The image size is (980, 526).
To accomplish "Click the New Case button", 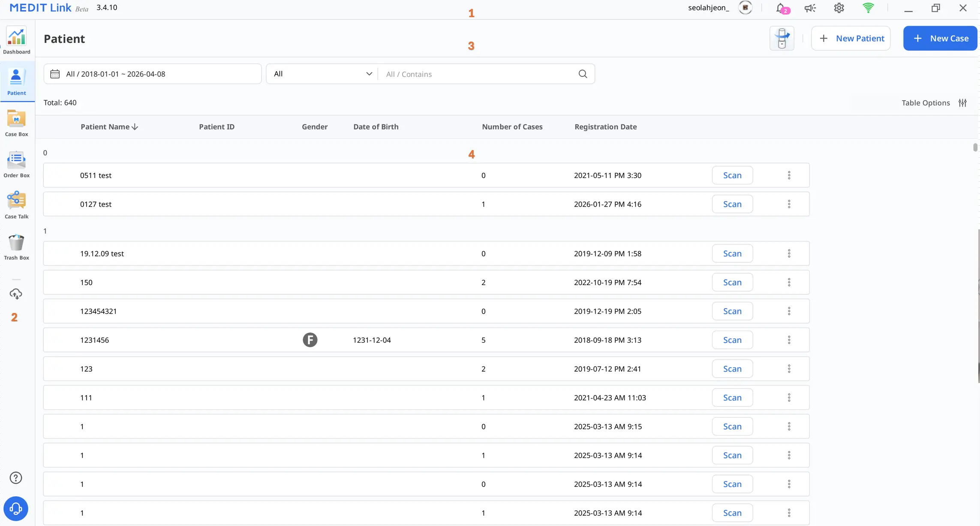I will (940, 39).
